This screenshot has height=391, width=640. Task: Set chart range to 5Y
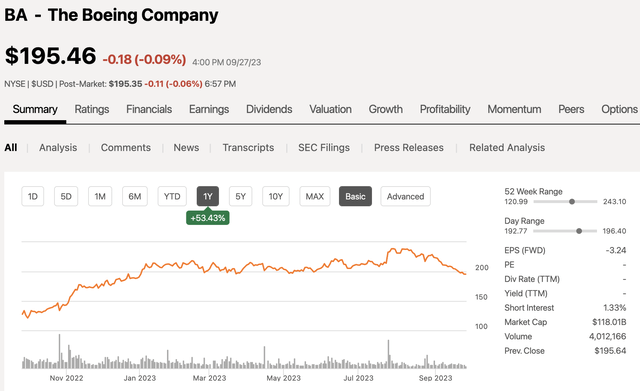tap(240, 196)
